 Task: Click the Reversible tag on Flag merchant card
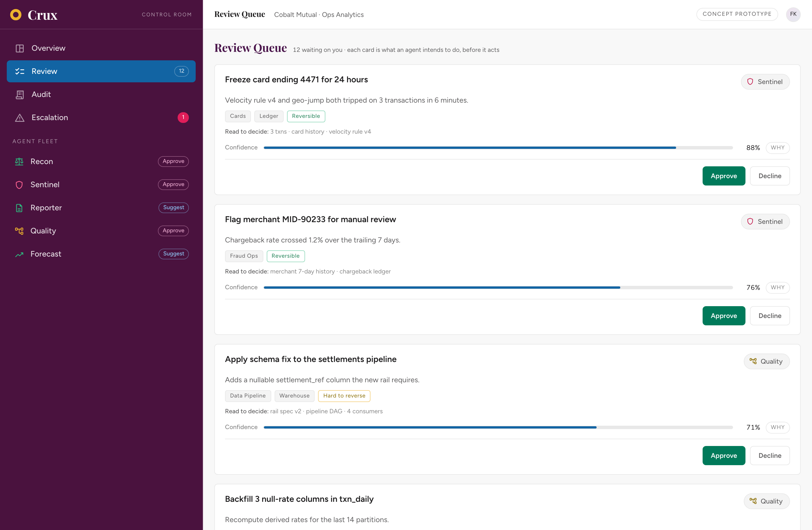click(x=286, y=256)
